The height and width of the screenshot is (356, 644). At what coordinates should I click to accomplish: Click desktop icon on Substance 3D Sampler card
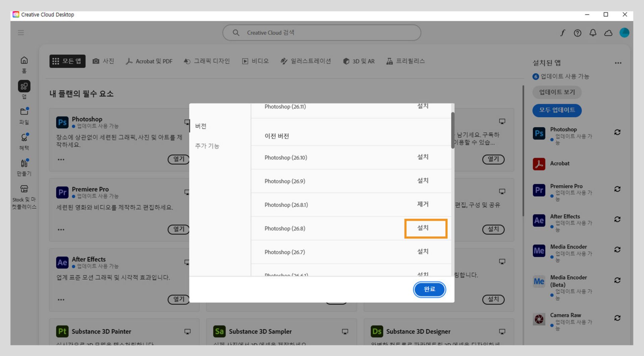tap(345, 332)
